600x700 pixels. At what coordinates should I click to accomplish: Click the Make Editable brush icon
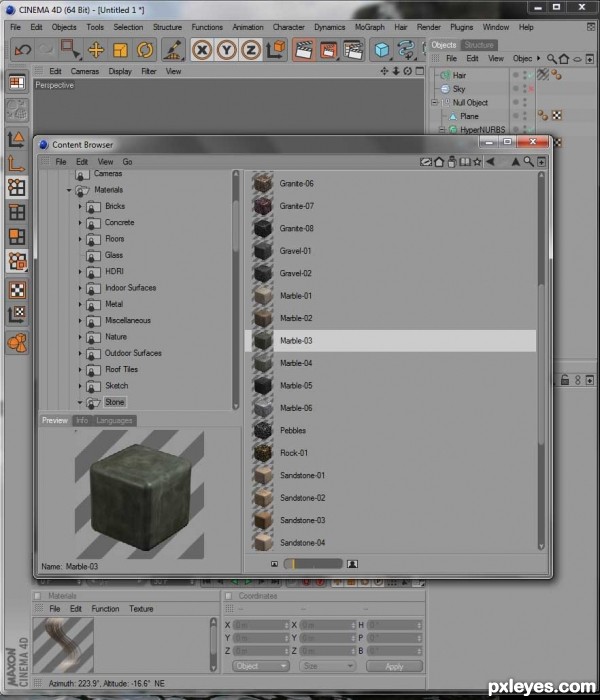pos(173,50)
